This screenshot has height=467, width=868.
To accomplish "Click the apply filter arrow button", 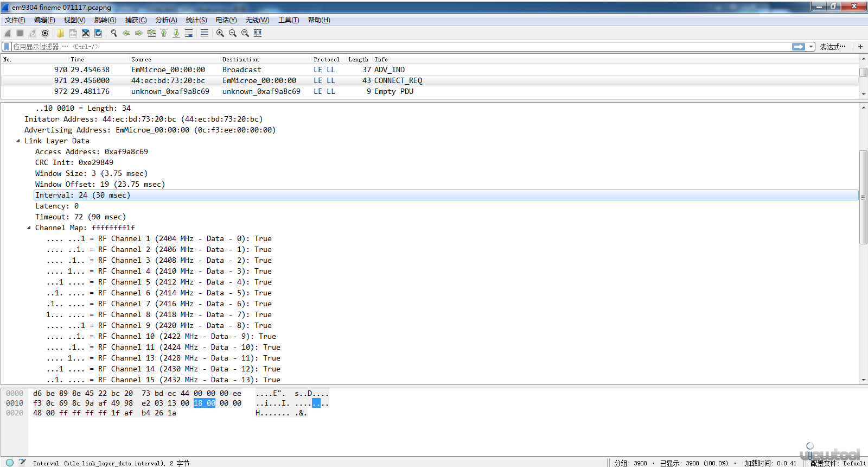I will [x=799, y=47].
